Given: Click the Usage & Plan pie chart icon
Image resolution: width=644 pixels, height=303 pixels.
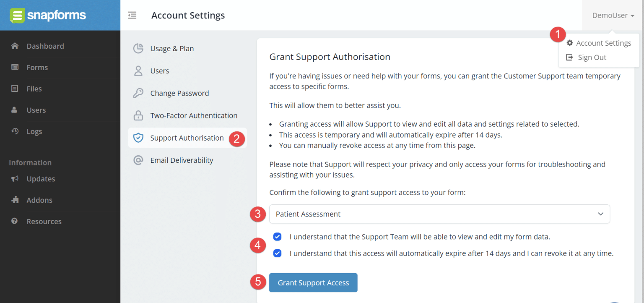Looking at the screenshot, I should pos(138,48).
